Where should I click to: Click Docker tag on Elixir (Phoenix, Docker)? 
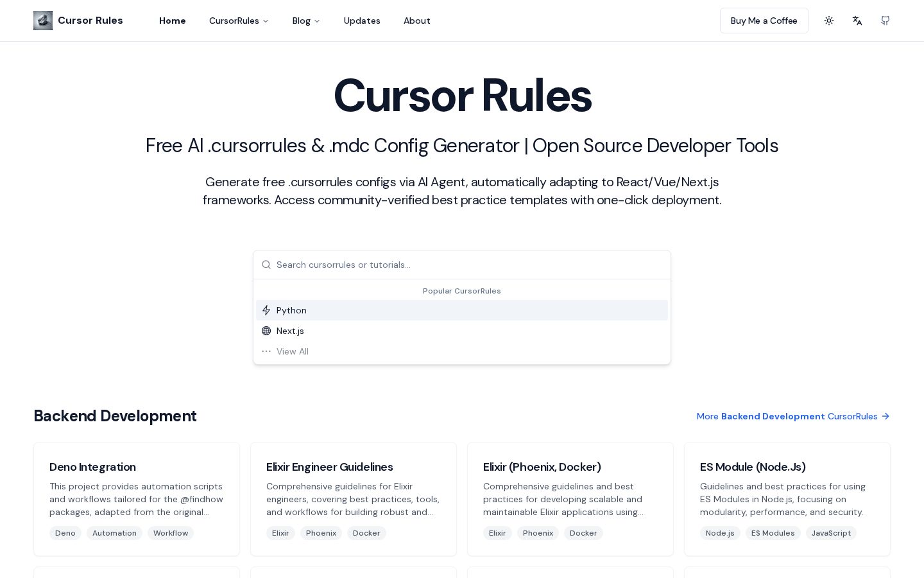583,533
